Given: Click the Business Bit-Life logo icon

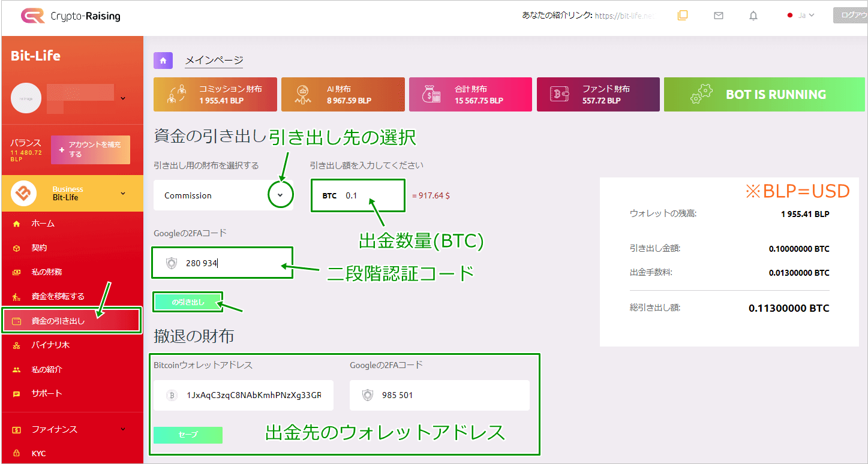Looking at the screenshot, I should (x=24, y=193).
